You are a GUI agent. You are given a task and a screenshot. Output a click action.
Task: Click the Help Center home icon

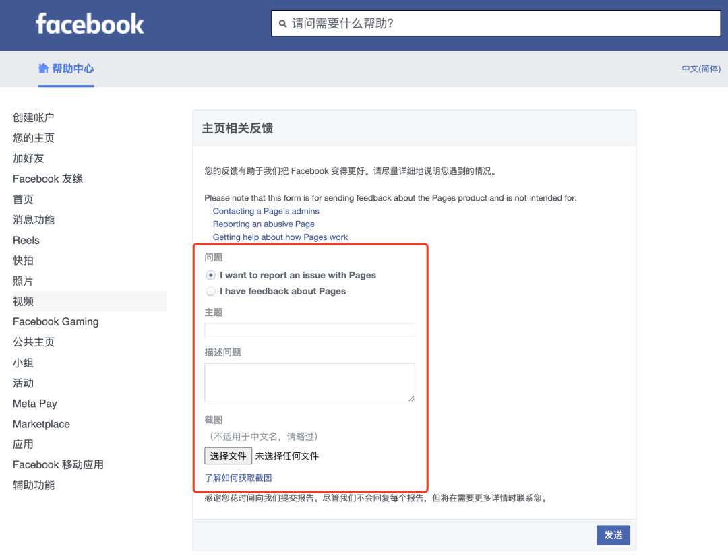coord(43,68)
